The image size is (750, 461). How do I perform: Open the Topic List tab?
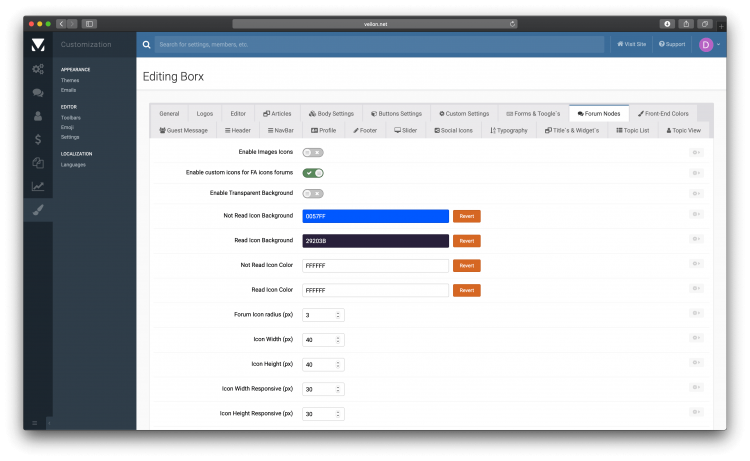click(632, 131)
